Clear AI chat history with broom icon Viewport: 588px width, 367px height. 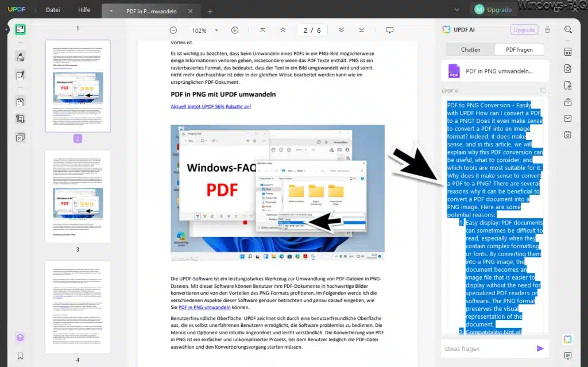point(547,30)
